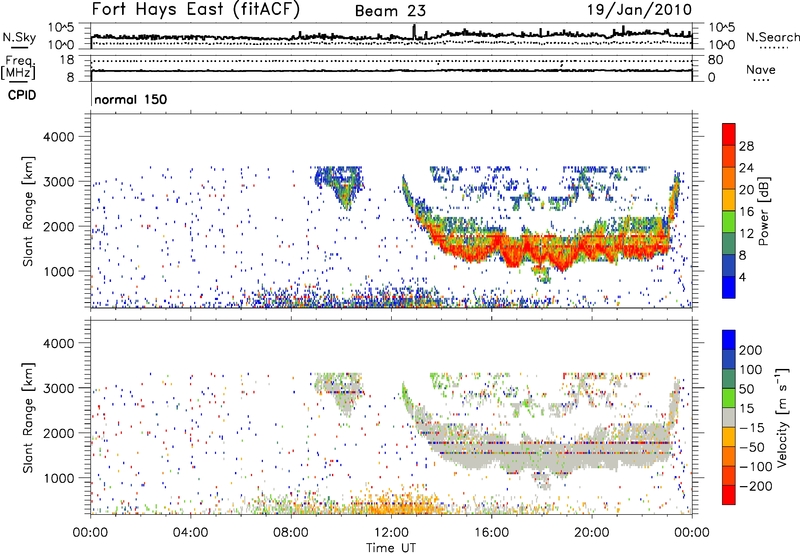The width and height of the screenshot is (800, 554).
Task: Click the '24' Power colorbar tick label
Action: 746,168
